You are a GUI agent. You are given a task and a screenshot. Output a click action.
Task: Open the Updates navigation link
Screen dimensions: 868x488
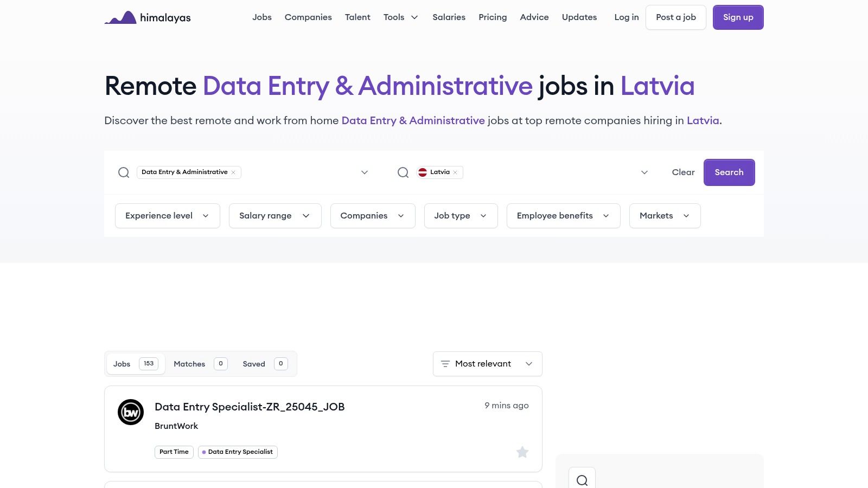click(x=579, y=17)
